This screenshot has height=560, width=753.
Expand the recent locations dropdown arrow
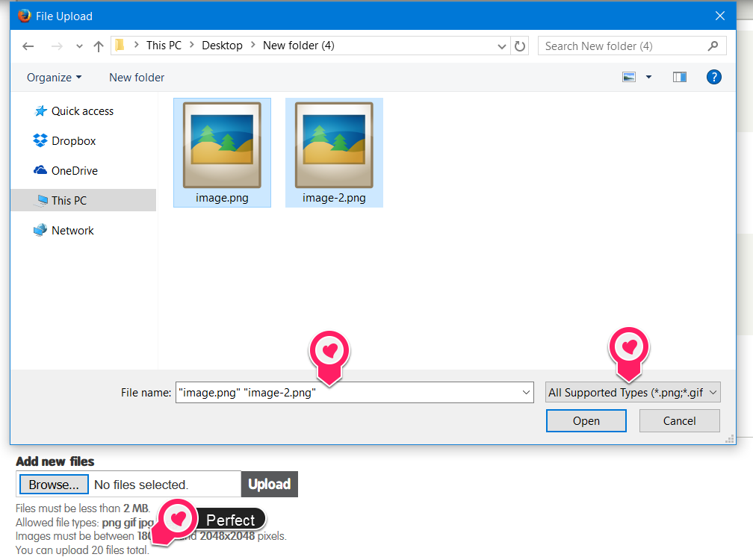pos(79,46)
